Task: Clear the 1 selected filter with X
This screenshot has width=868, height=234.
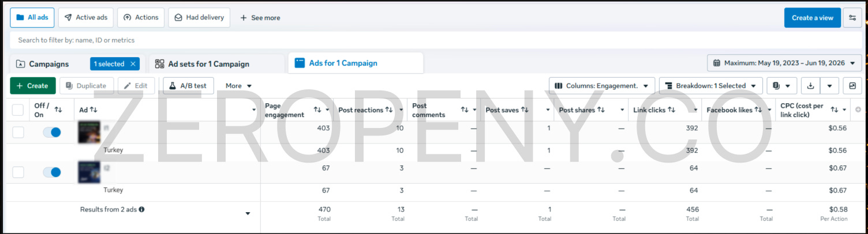Action: click(x=133, y=64)
